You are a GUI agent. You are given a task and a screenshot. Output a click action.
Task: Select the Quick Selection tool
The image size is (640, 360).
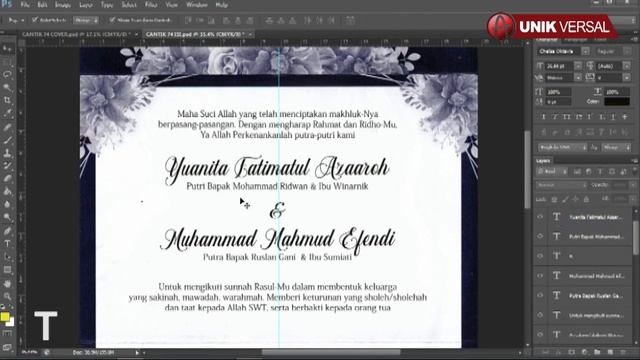tap(7, 87)
